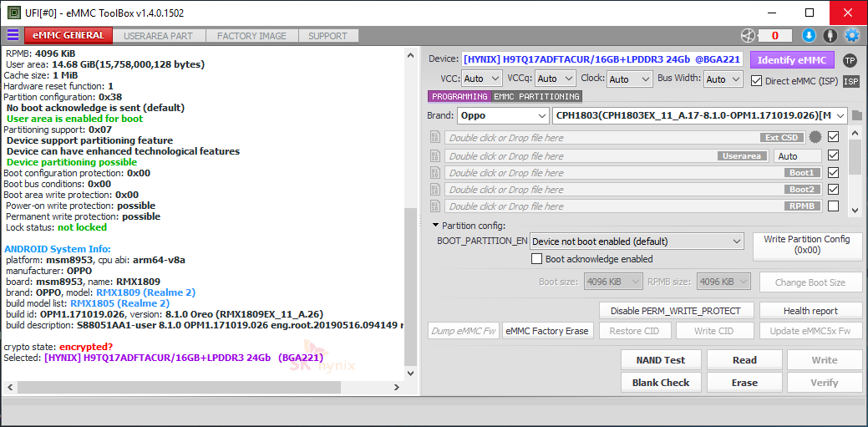Switch to FACTORY IMAGE tab
This screenshot has width=868, height=427.
pos(251,36)
